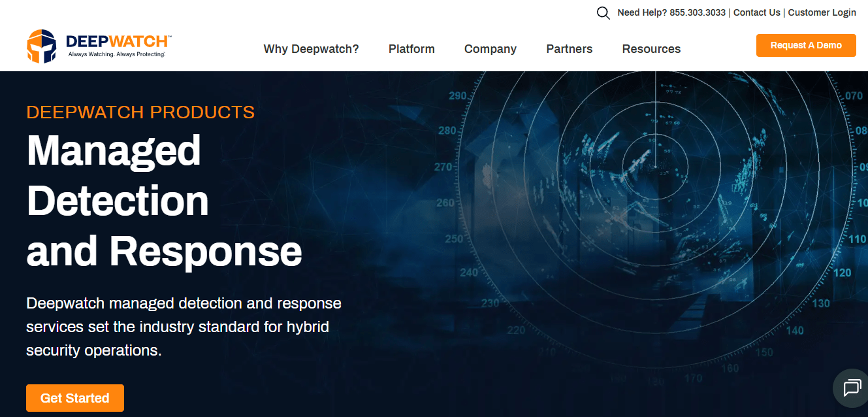Open the Contact Us link
This screenshot has width=868, height=417.
tap(756, 12)
